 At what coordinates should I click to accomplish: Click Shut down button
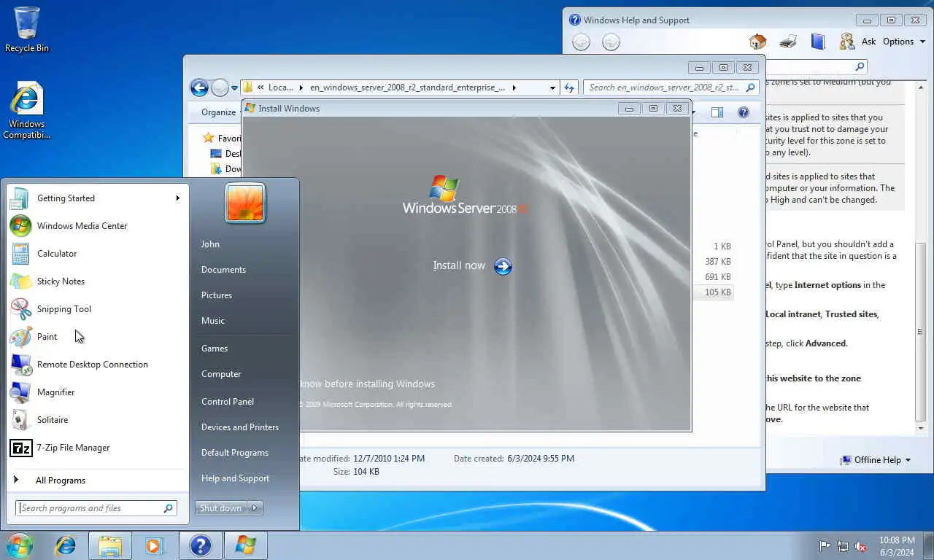[221, 508]
